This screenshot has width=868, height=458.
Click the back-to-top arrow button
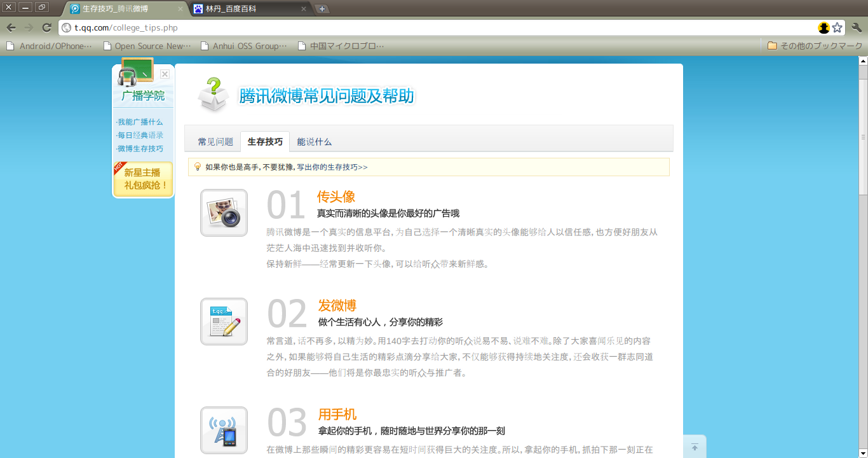coord(695,447)
